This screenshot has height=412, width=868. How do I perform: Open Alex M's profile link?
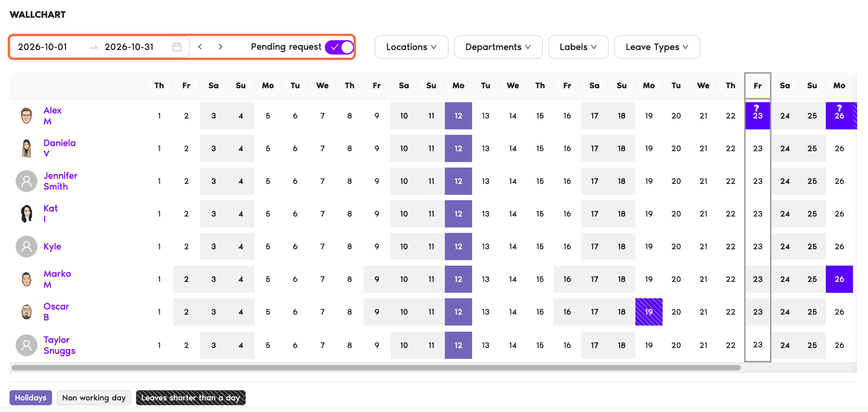[52, 115]
